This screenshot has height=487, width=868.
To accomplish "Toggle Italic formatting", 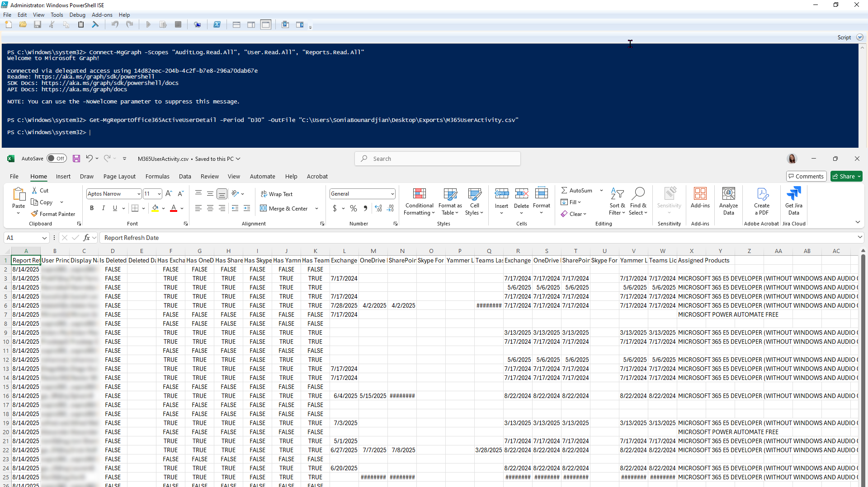I will pos(104,208).
